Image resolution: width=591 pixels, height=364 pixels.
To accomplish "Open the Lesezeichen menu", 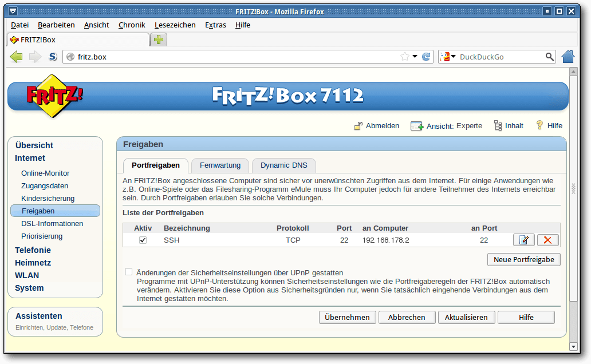I will 175,25.
